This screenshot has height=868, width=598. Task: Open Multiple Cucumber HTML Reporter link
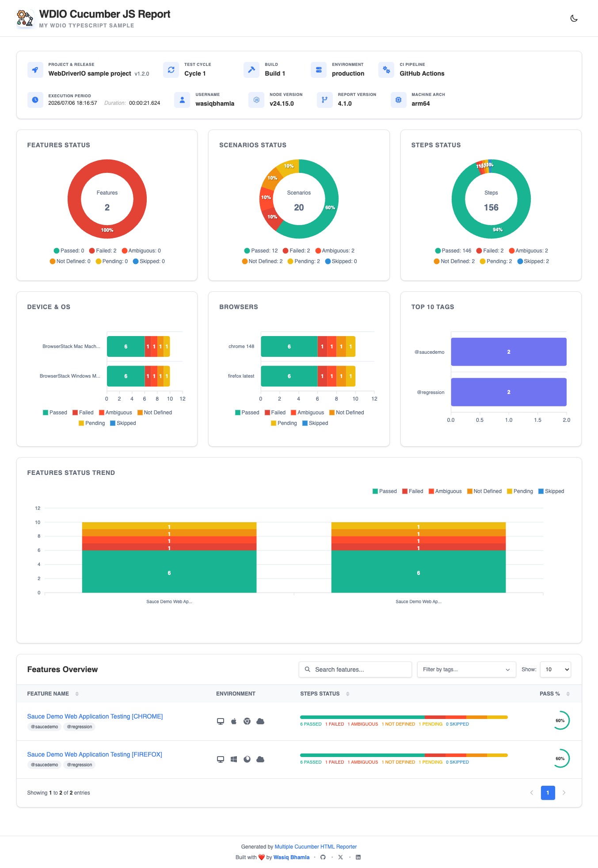click(316, 846)
